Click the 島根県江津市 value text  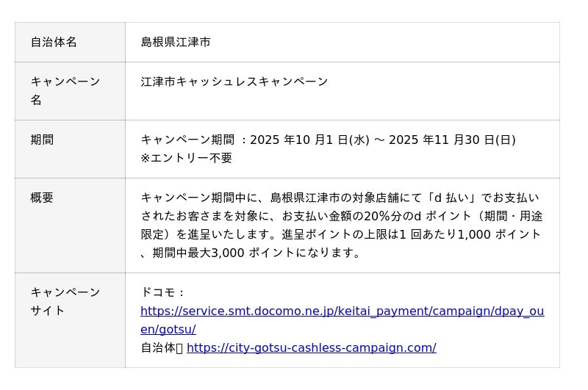[176, 43]
